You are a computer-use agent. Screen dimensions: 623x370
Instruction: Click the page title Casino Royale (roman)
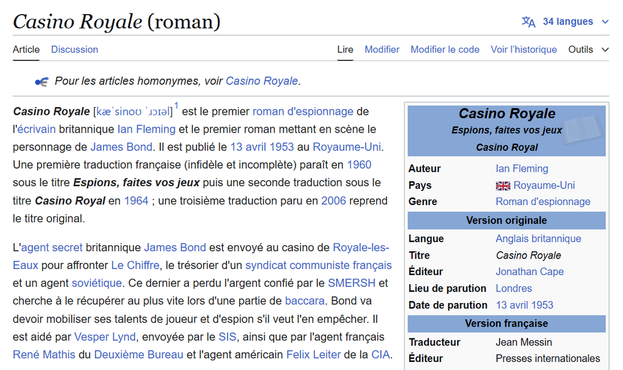point(117,21)
